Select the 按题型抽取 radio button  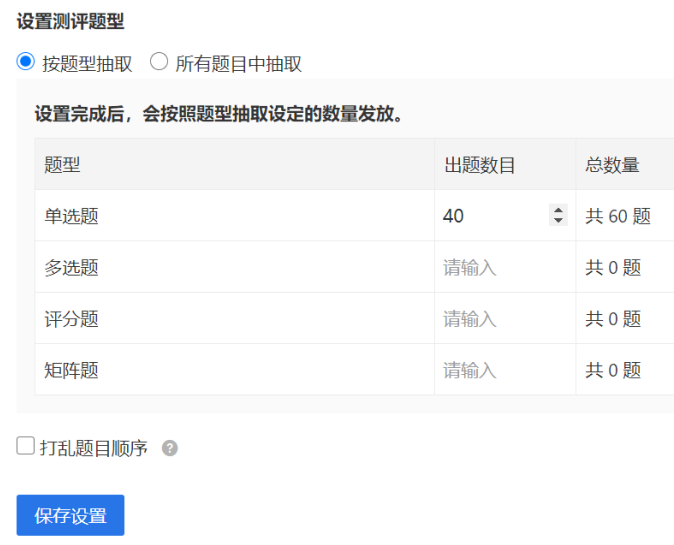pyautogui.click(x=25, y=61)
